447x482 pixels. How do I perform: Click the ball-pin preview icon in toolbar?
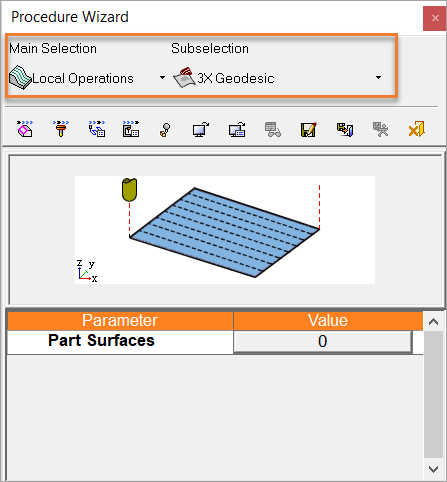tap(165, 130)
